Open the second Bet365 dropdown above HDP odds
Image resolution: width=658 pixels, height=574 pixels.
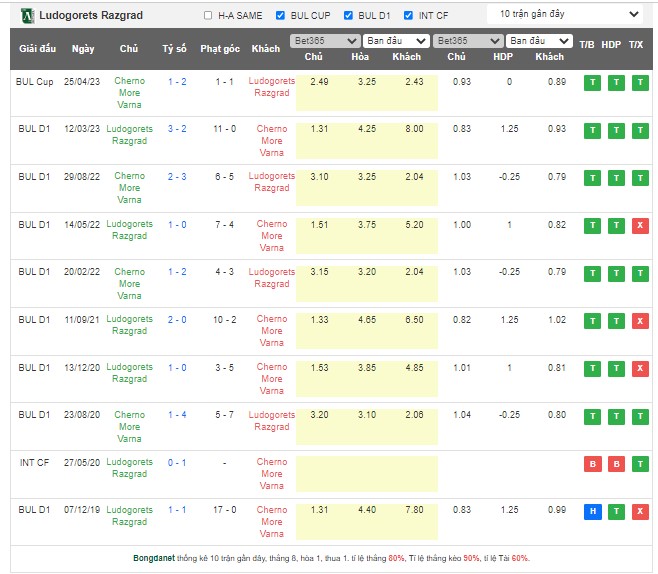pyautogui.click(x=467, y=41)
